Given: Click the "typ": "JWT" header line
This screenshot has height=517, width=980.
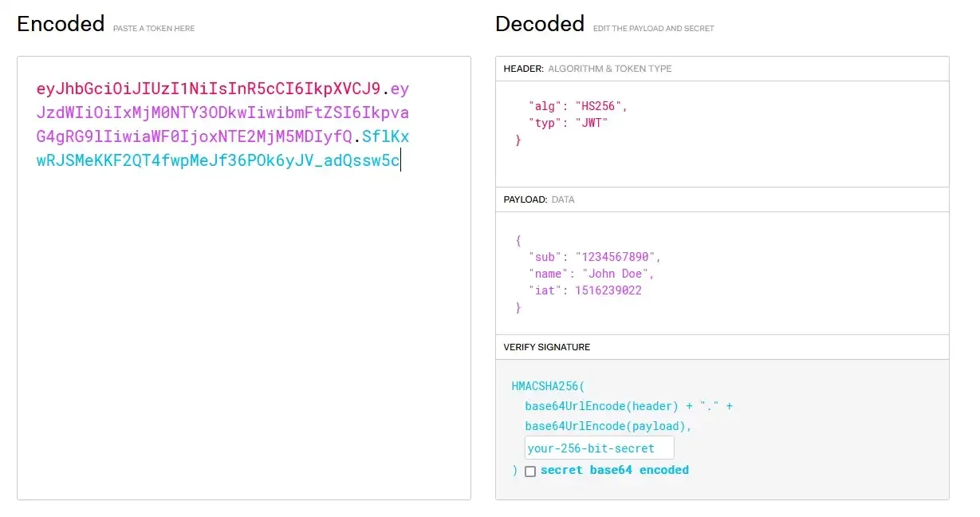Looking at the screenshot, I should coord(568,123).
